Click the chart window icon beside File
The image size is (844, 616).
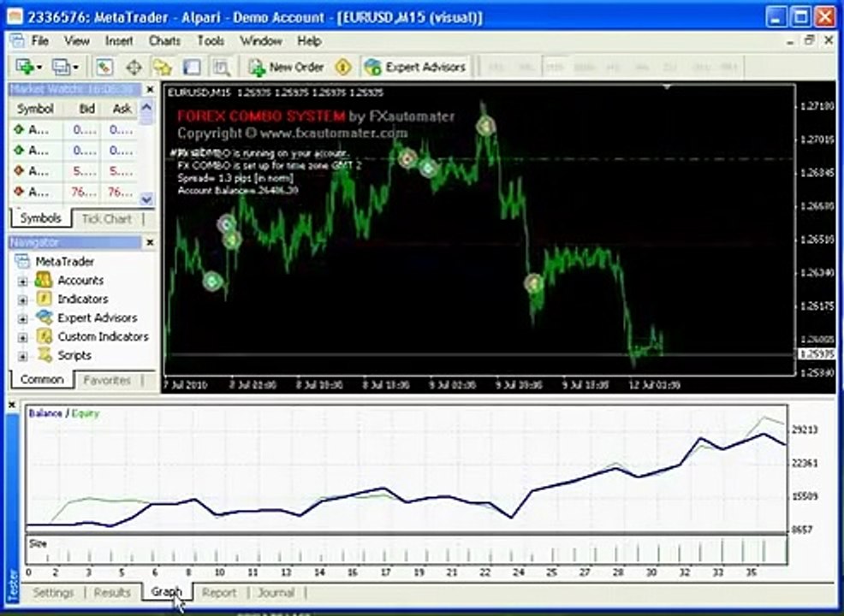coord(16,40)
